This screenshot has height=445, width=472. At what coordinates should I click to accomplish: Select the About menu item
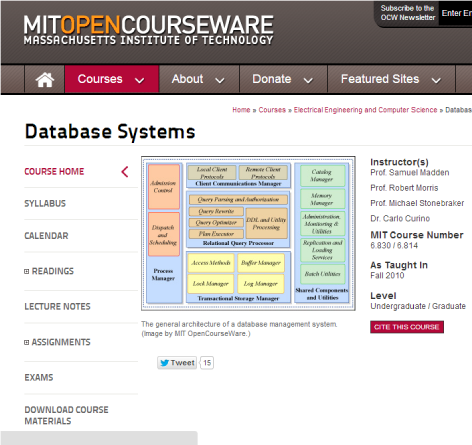coord(199,79)
